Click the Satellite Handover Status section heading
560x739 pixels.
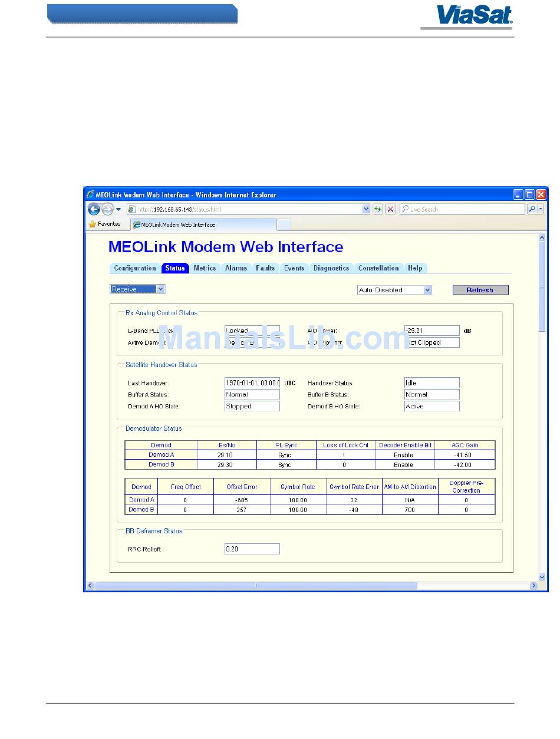[162, 365]
